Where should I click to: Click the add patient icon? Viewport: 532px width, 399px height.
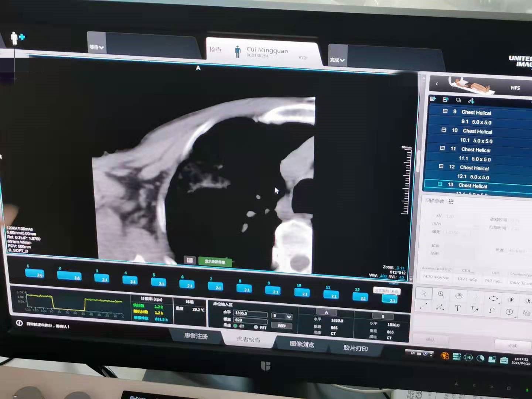tap(17, 38)
